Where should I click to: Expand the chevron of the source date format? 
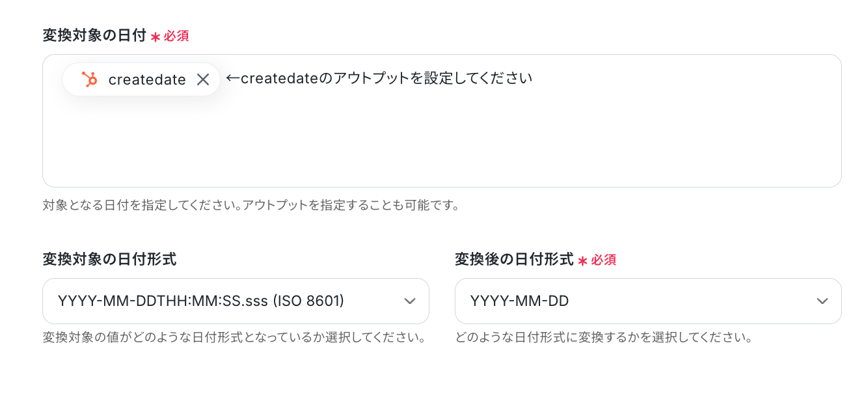[409, 301]
